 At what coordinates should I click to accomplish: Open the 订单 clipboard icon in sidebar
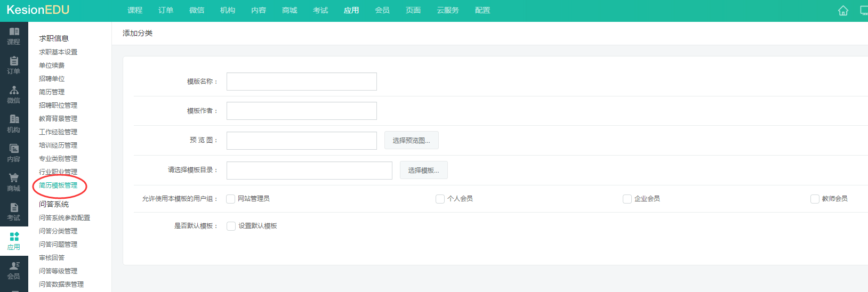point(14,61)
